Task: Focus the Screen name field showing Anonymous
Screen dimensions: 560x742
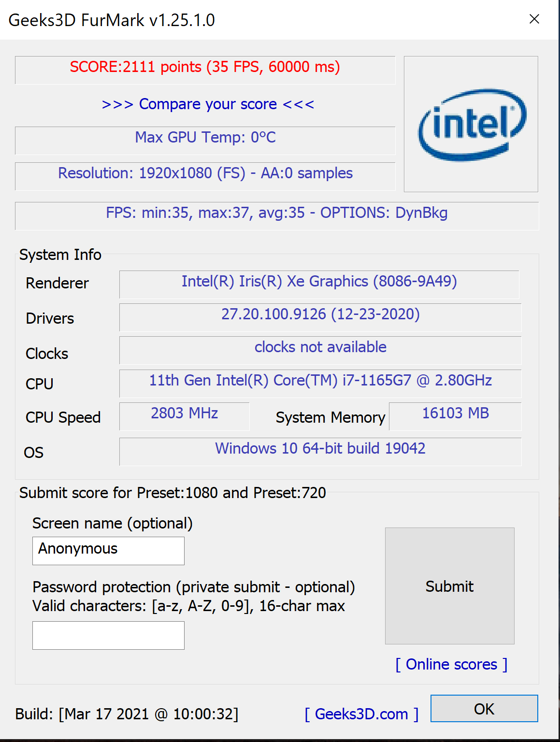Action: click(108, 551)
